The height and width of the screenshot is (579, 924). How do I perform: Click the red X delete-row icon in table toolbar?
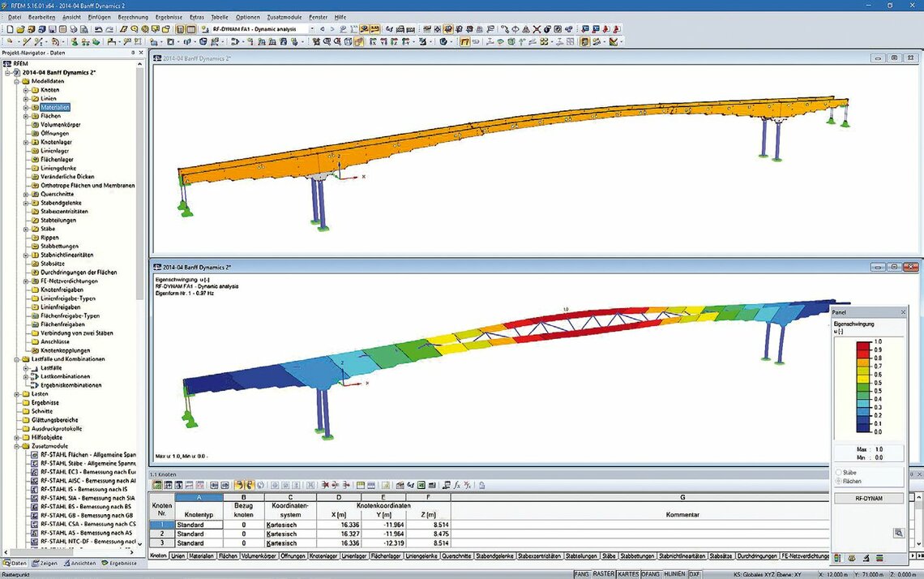[x=325, y=485]
